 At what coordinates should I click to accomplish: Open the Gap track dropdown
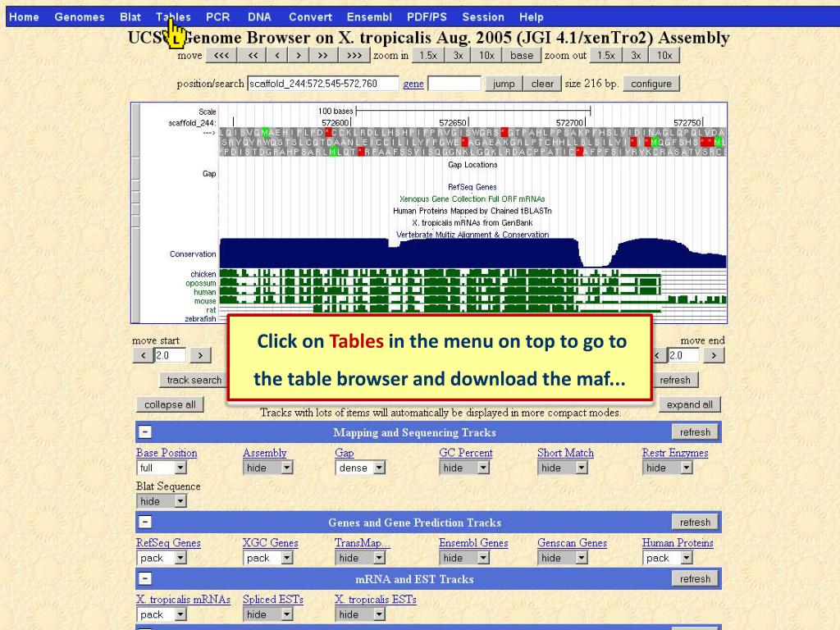click(361, 468)
